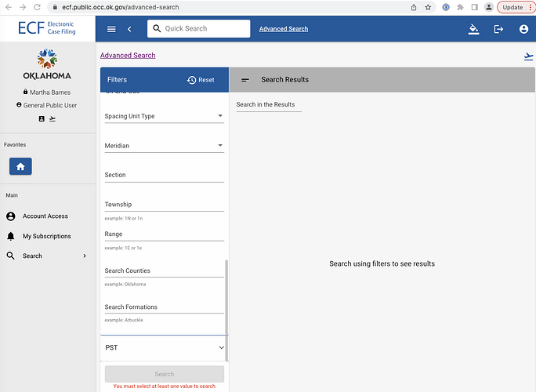Open the user profile icon in the header
The image size is (536, 392).
(523, 29)
